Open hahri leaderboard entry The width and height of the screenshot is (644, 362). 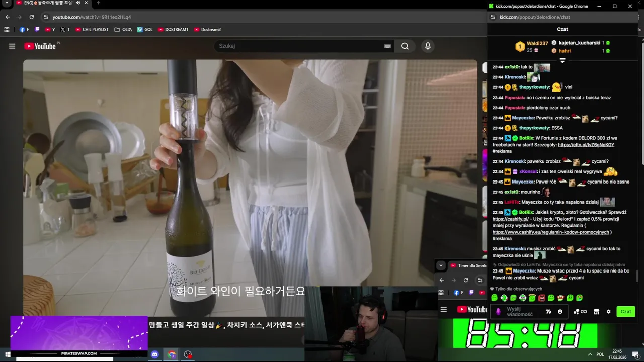(580, 51)
